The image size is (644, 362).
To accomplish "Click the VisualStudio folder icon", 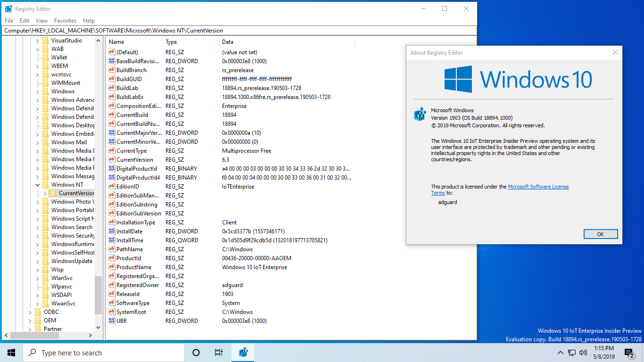I will pos(46,41).
